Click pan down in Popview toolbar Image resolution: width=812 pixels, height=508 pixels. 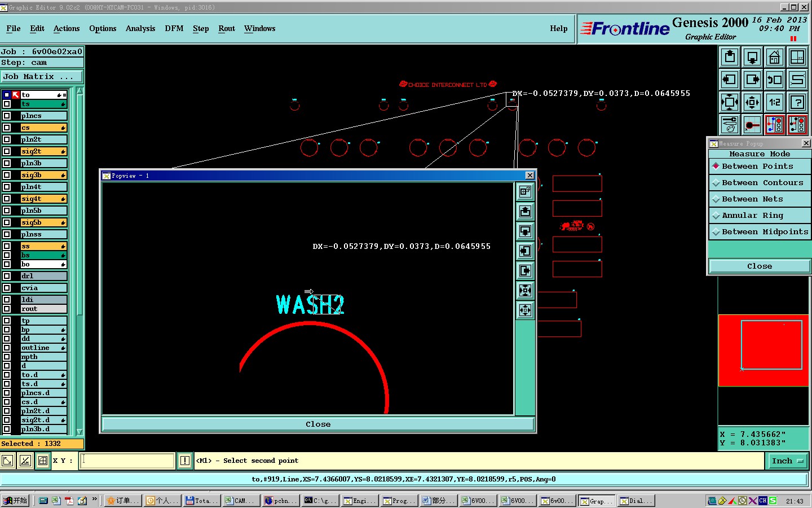525,231
